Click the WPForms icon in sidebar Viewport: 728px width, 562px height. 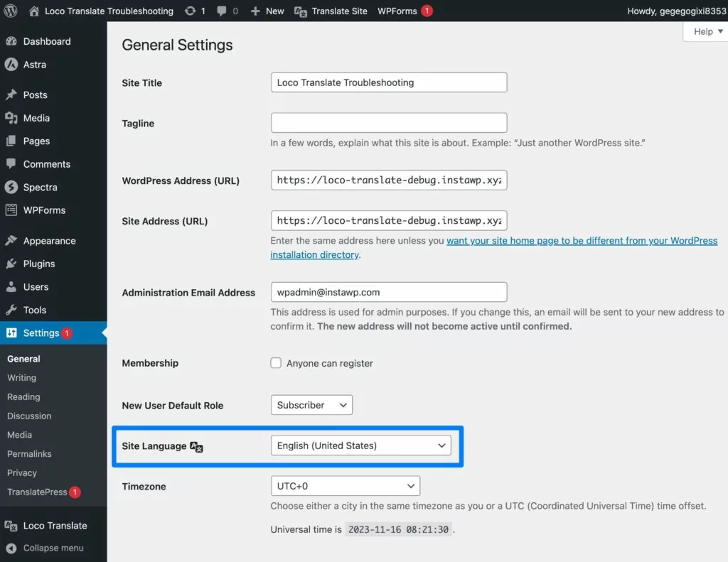(11, 210)
